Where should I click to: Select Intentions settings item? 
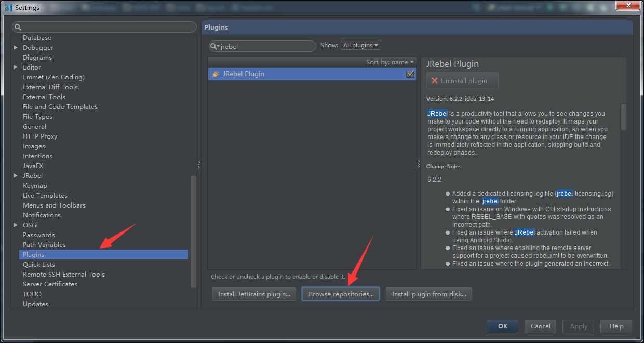coord(37,156)
